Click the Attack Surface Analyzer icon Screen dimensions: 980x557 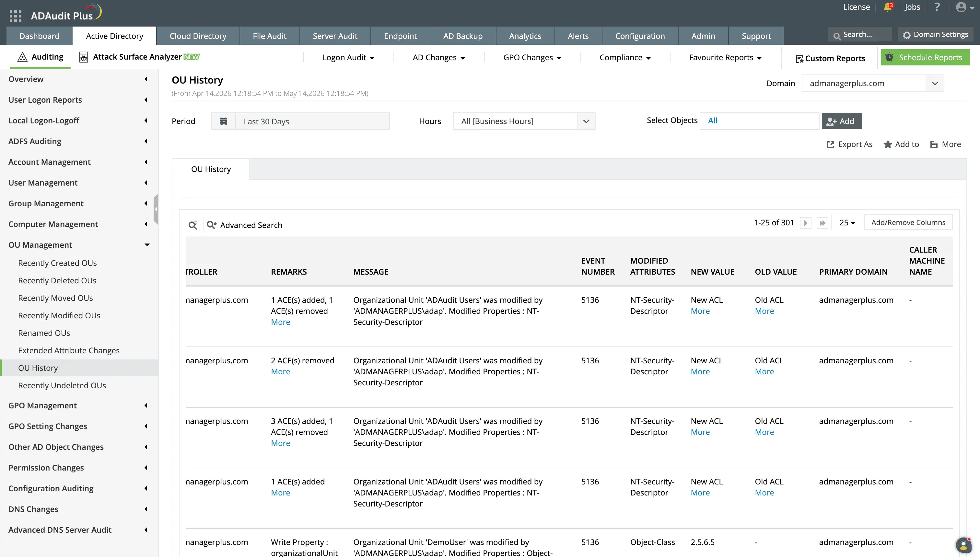[84, 57]
